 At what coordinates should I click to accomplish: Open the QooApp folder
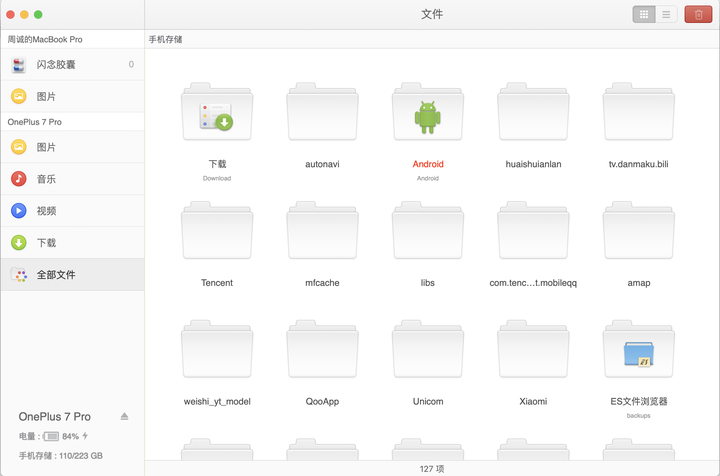pos(322,349)
